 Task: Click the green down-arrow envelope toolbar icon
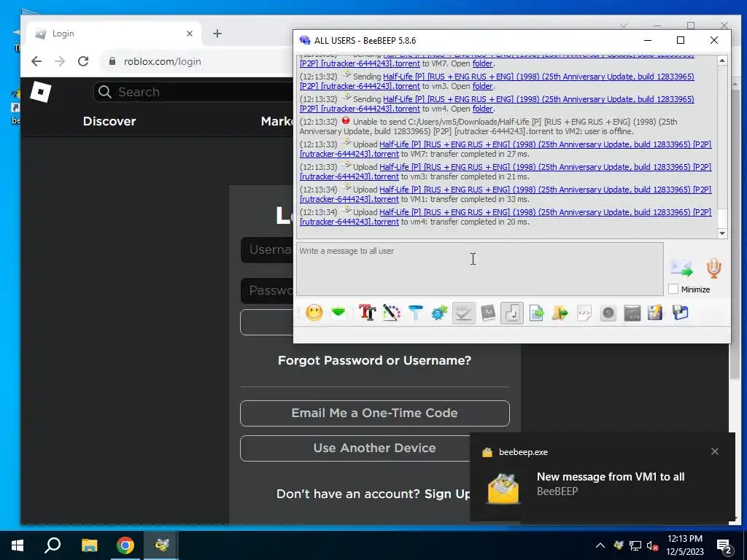coord(338,313)
